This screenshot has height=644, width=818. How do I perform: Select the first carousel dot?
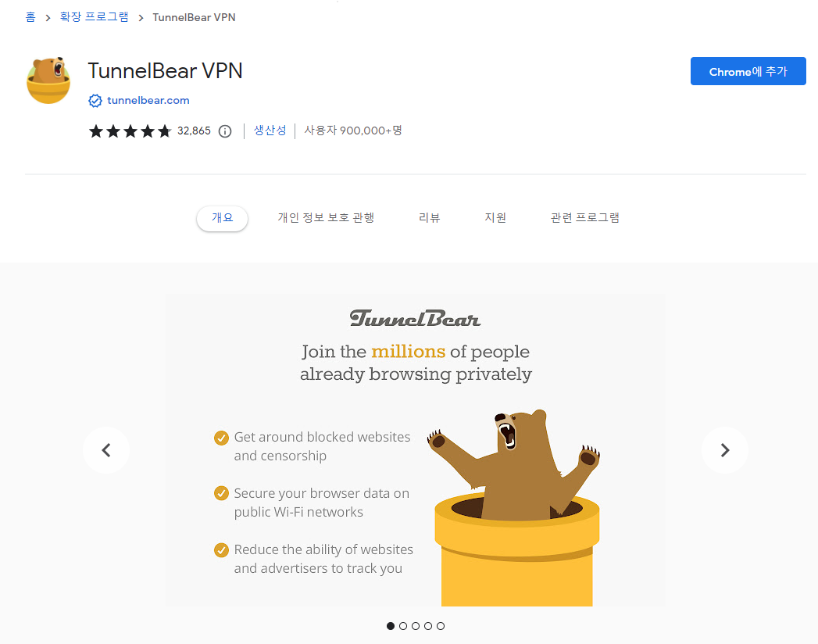390,626
